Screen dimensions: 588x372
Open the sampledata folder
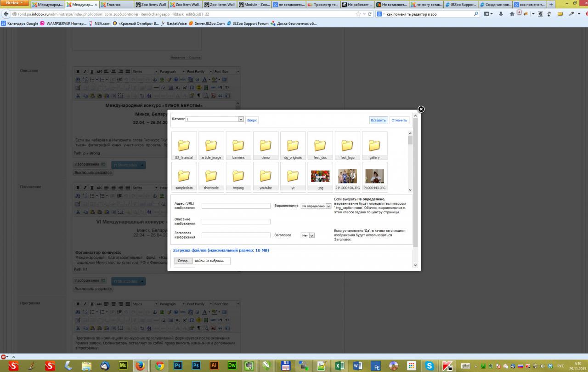point(184,176)
